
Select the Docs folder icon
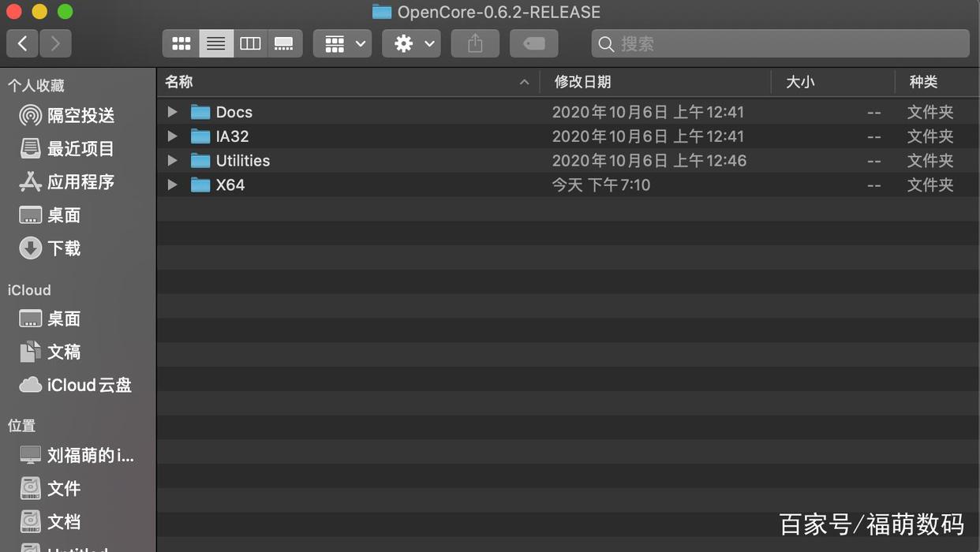tap(200, 112)
